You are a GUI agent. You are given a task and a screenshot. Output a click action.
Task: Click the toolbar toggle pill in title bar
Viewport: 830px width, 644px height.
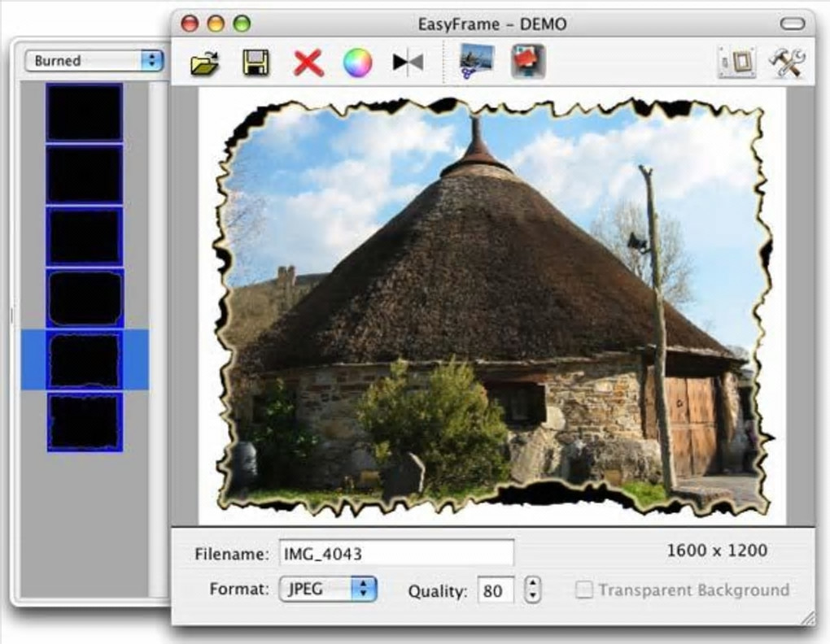793,24
